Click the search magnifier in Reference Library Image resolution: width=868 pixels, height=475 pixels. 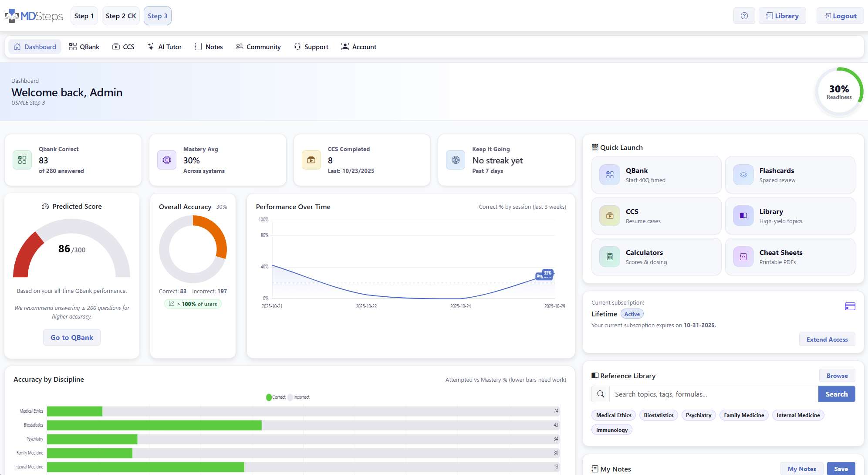click(601, 394)
